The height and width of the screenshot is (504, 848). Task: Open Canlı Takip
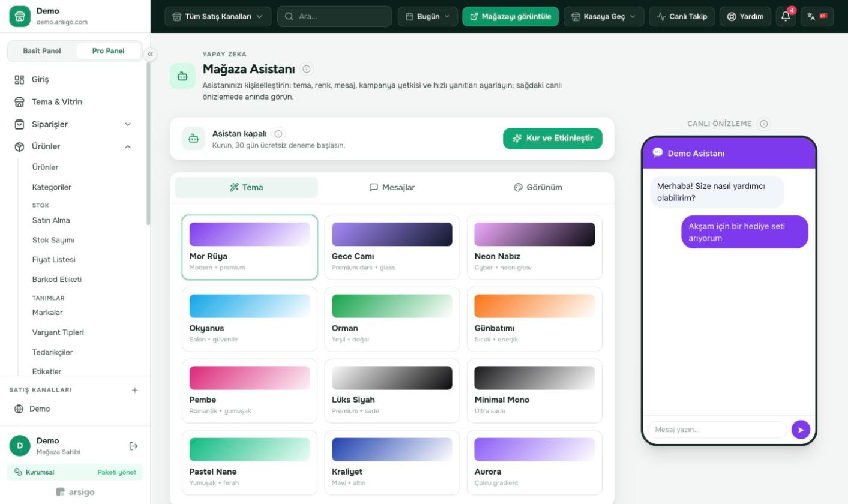tap(682, 16)
